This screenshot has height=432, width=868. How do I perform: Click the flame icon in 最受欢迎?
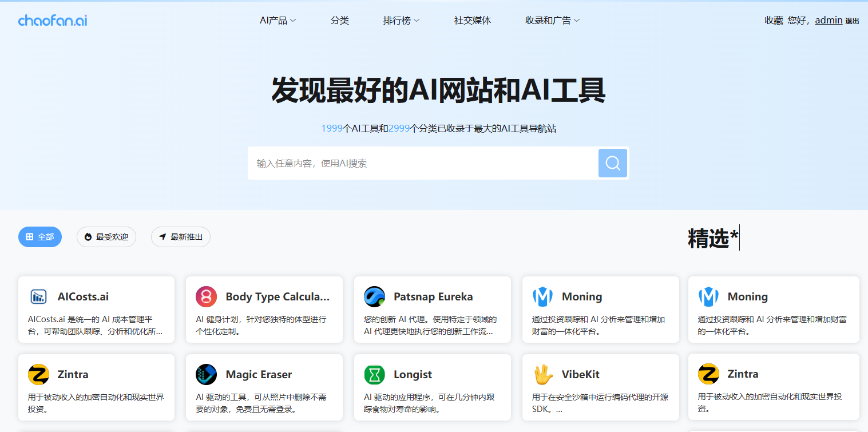click(88, 237)
